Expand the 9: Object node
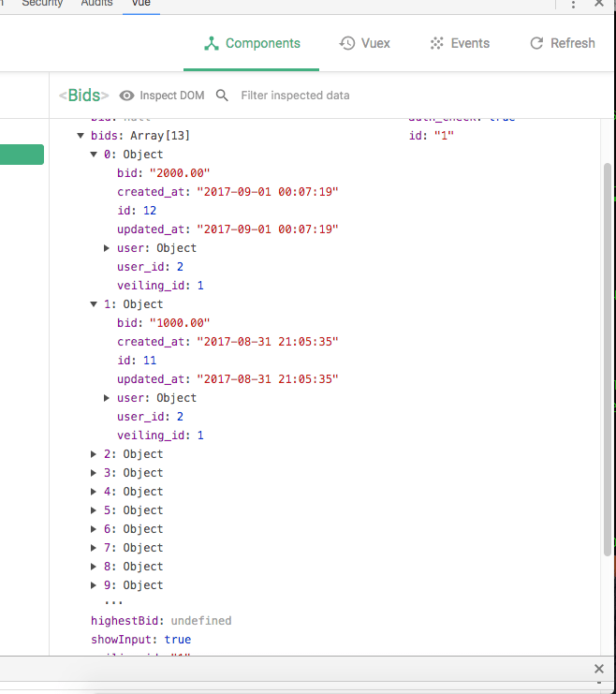This screenshot has width=616, height=694. pyautogui.click(x=94, y=585)
